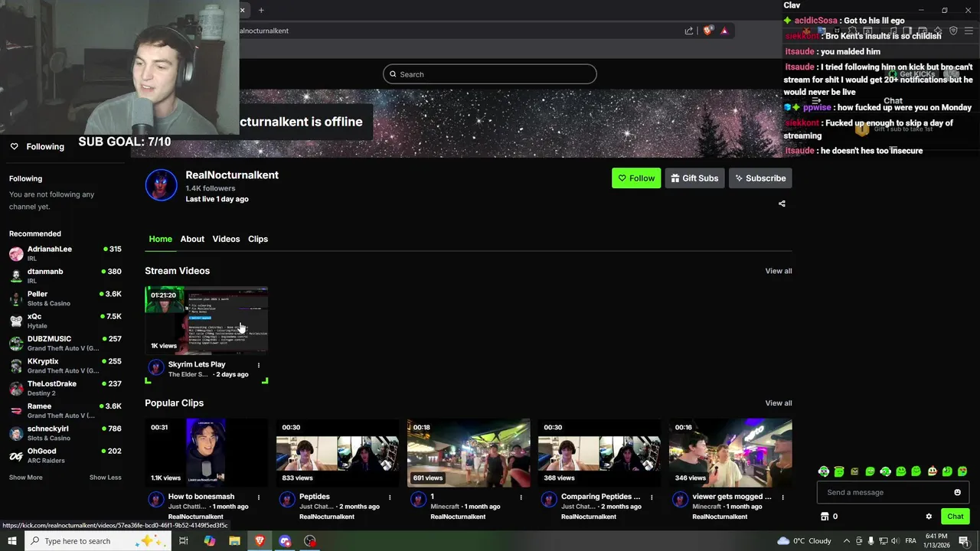
Task: Open options menu for Peptides clip
Action: (x=390, y=497)
